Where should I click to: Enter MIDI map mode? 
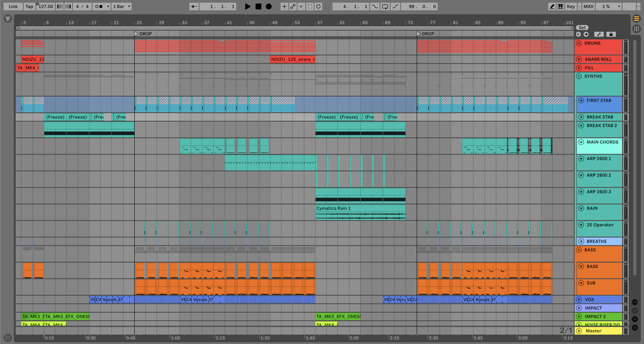tap(588, 6)
